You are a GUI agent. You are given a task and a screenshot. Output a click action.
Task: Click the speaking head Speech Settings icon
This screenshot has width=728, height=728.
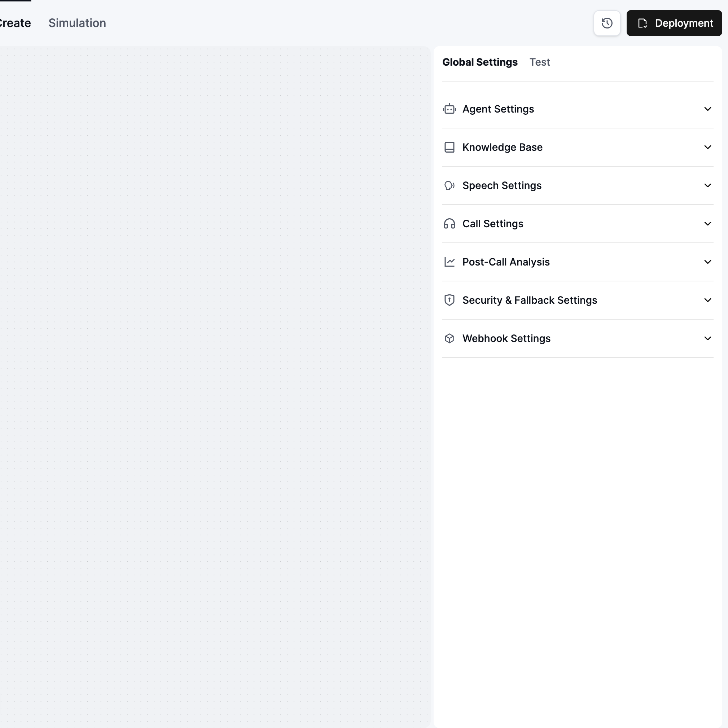449,185
